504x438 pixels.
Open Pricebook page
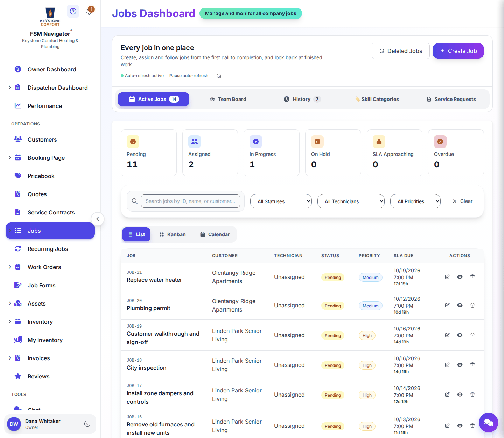pyautogui.click(x=50, y=176)
